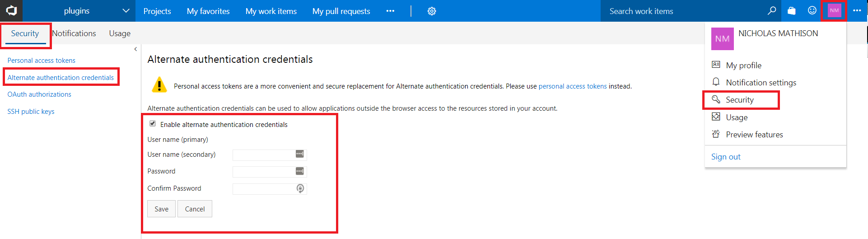
Task: Select Preview features from the user menu
Action: point(754,135)
